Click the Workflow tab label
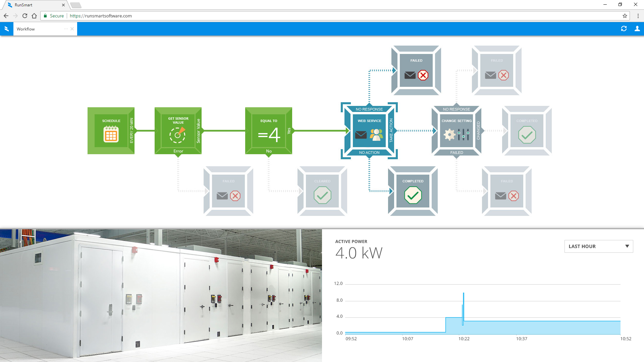This screenshot has width=644, height=362. [x=25, y=29]
